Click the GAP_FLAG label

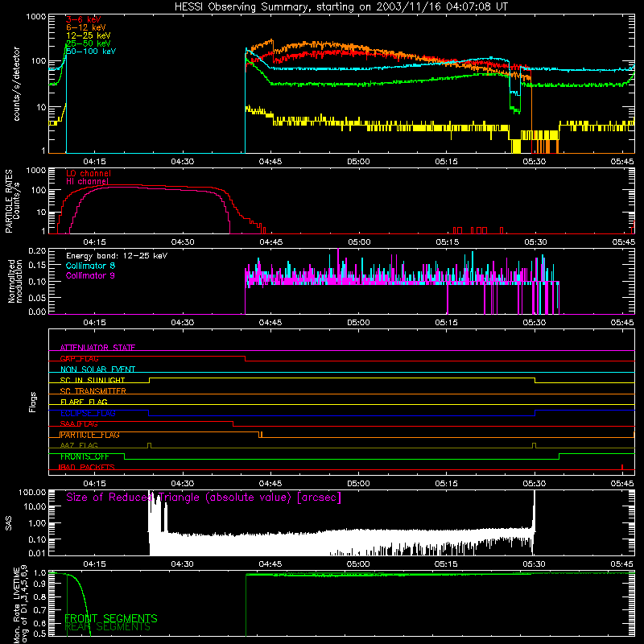(x=79, y=358)
